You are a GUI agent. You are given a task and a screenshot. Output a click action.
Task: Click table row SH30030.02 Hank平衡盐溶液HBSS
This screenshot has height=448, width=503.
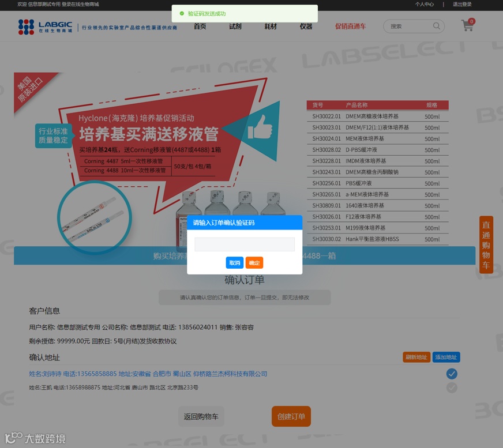point(378,239)
